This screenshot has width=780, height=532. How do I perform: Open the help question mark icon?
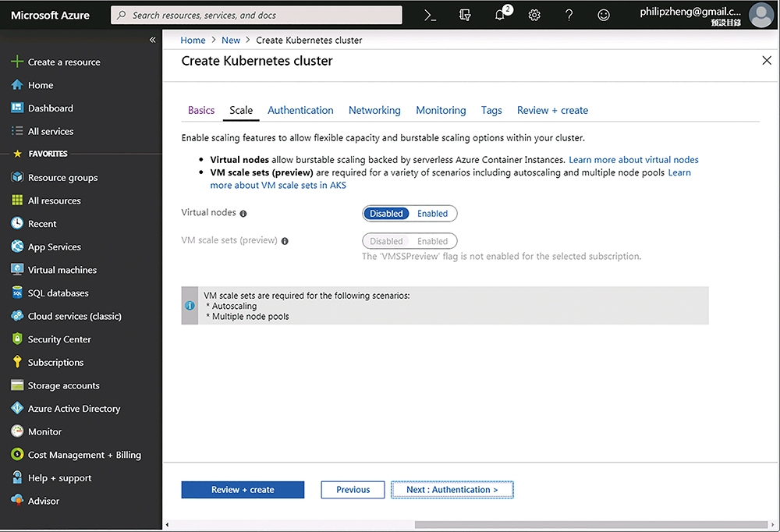click(569, 16)
